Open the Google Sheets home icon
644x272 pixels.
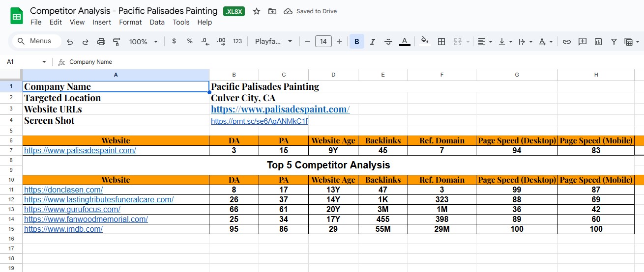tap(17, 16)
